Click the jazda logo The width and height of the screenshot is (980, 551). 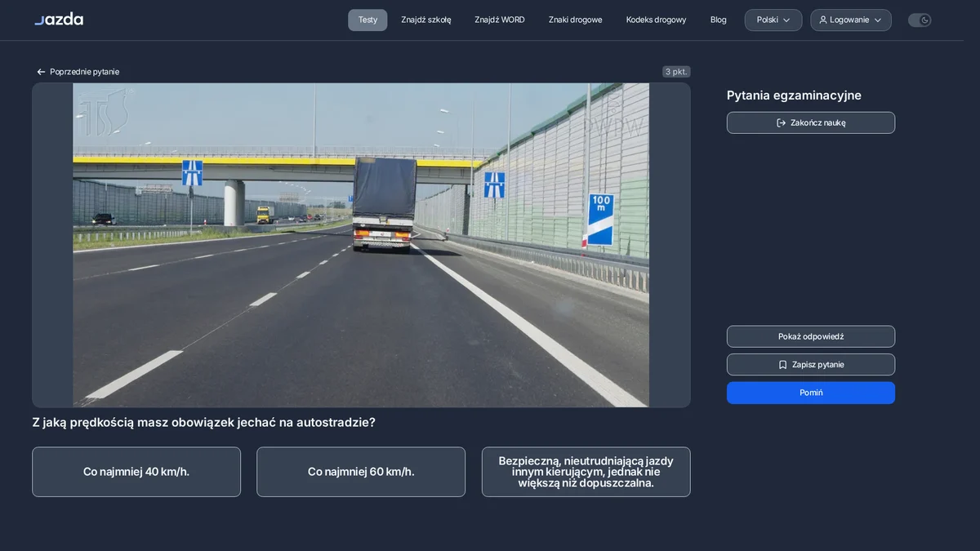point(59,19)
